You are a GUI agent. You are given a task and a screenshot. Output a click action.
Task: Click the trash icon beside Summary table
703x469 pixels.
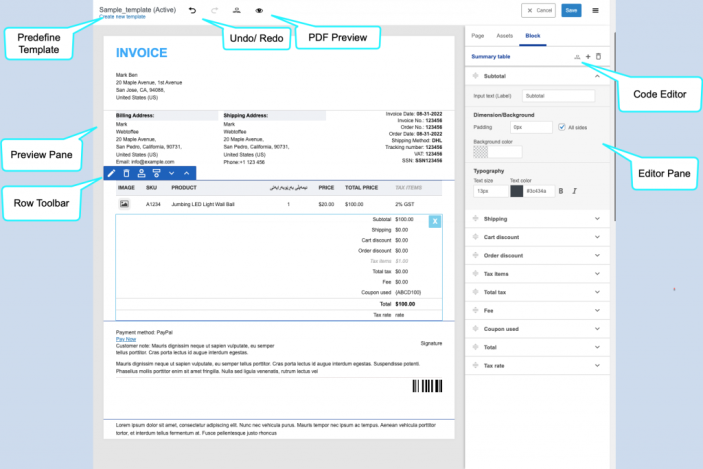click(x=598, y=57)
